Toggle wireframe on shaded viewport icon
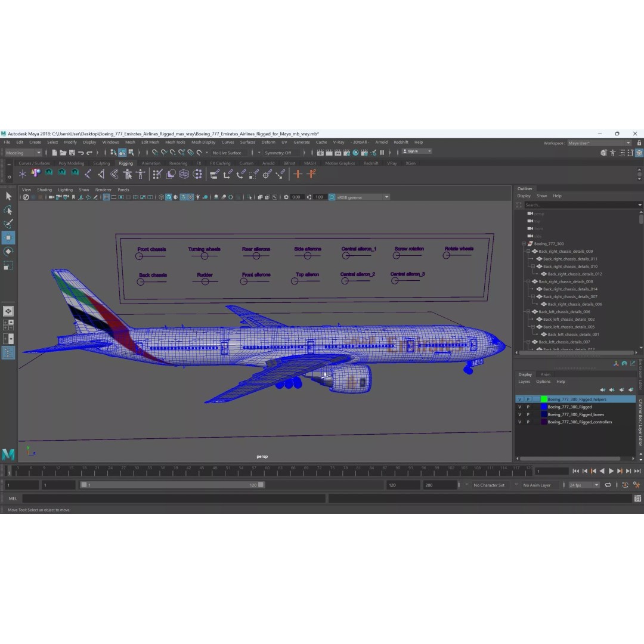 pos(183,197)
